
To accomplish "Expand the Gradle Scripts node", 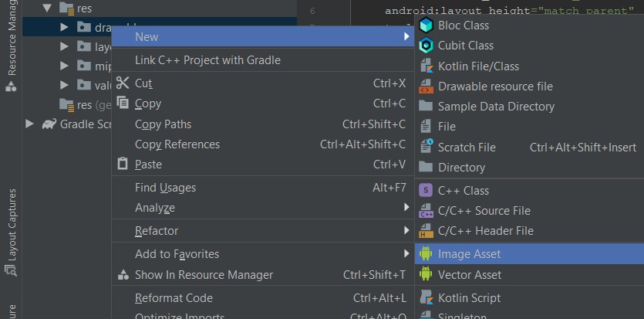I will coord(29,124).
